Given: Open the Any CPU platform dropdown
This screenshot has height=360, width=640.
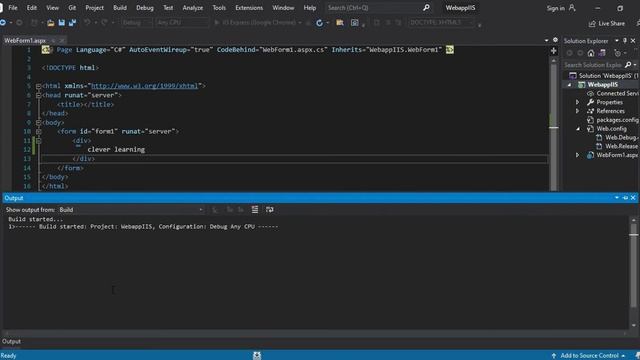Looking at the screenshot, I should pos(182,22).
